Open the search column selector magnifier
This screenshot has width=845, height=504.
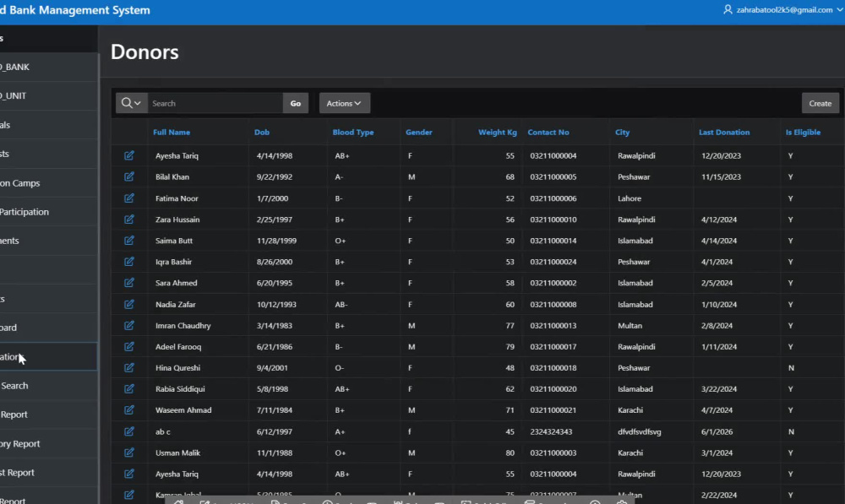tap(132, 103)
